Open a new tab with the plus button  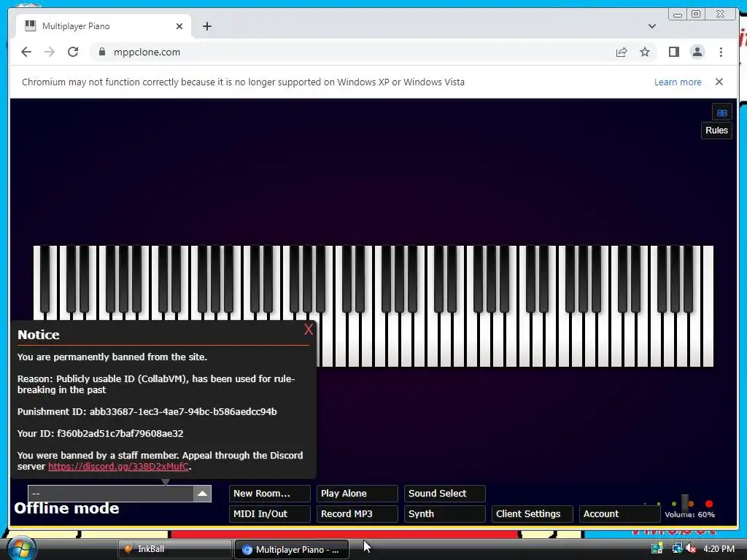click(x=206, y=26)
